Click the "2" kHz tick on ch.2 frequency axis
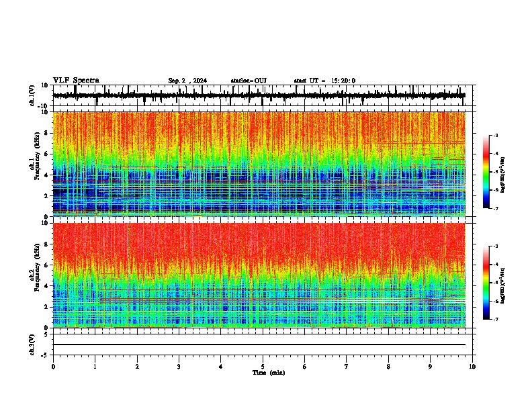 pyautogui.click(x=46, y=307)
